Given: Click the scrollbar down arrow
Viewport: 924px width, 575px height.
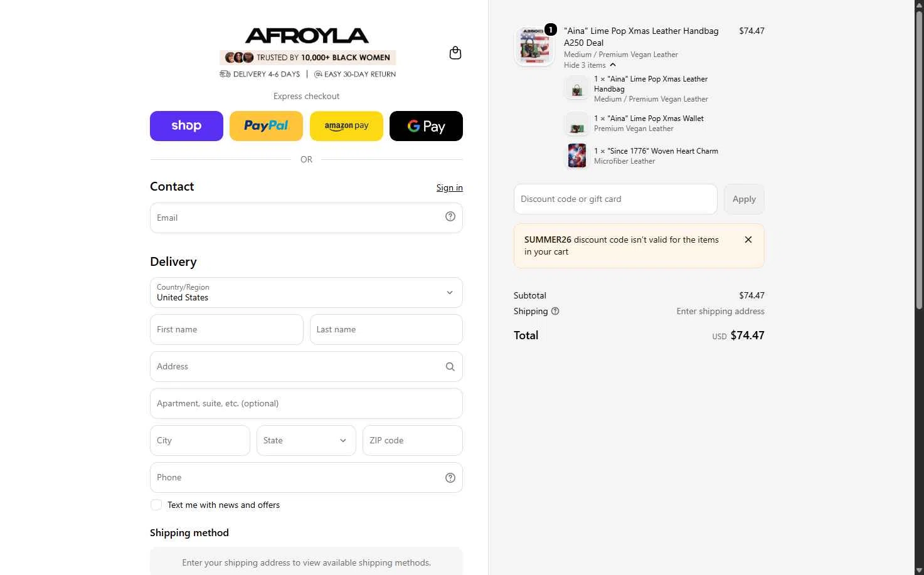Looking at the screenshot, I should [x=919, y=570].
